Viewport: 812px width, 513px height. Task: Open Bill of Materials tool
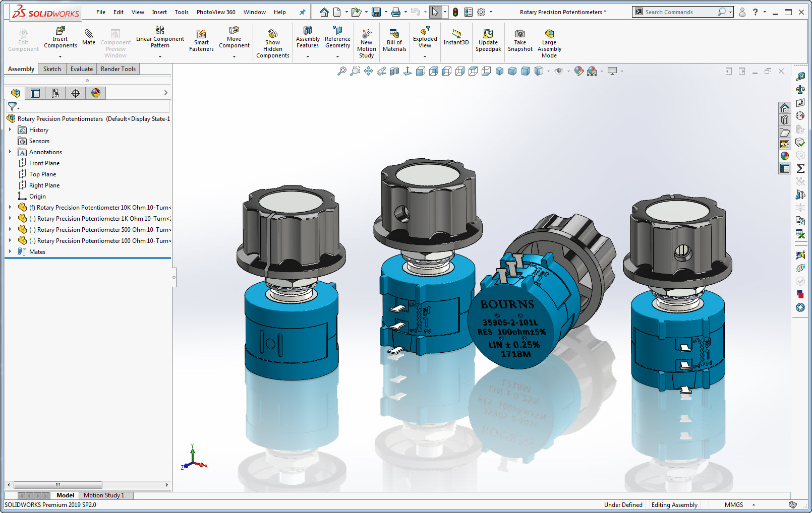[x=394, y=40]
